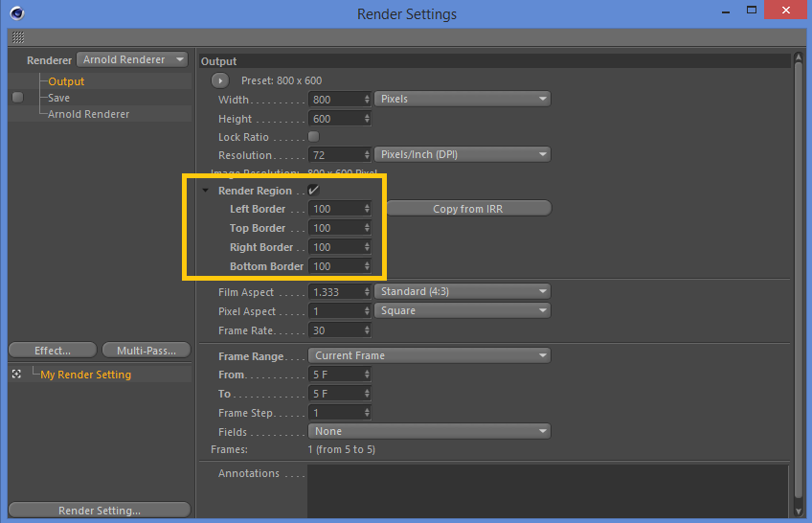This screenshot has width=812, height=523.
Task: Click the Bottom Border stepper arrows
Action: click(x=367, y=265)
